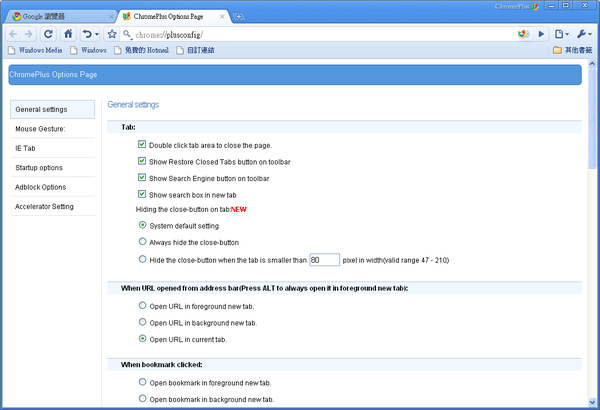Screen dimensions: 600x410
Task: Select Open URL in background new tab
Action: [x=142, y=322]
